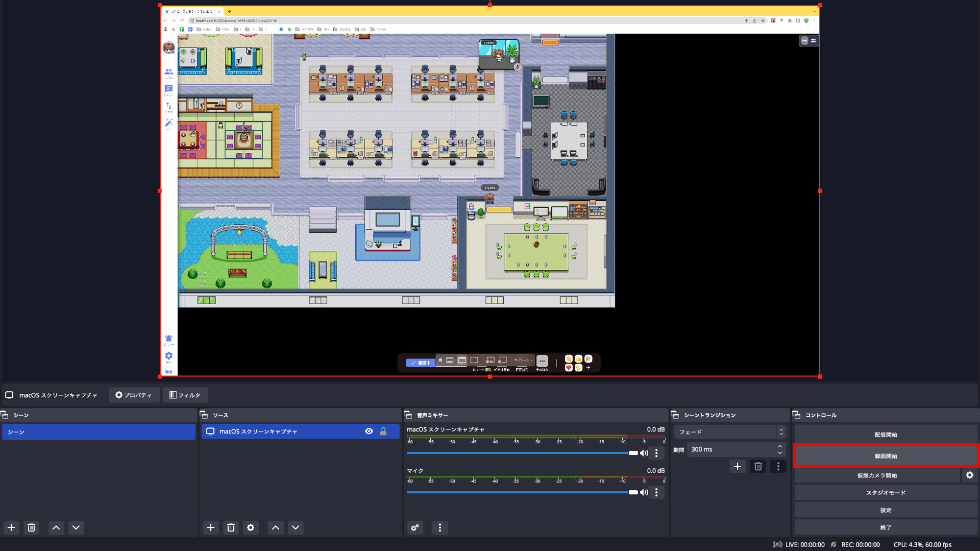
Task: Open the フィルタ button on source toolbar
Action: point(185,395)
